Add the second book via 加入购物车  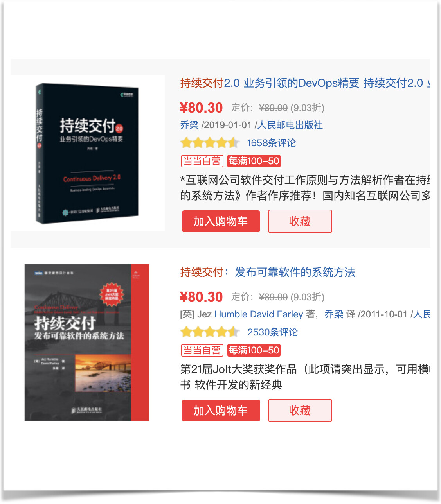(x=221, y=411)
